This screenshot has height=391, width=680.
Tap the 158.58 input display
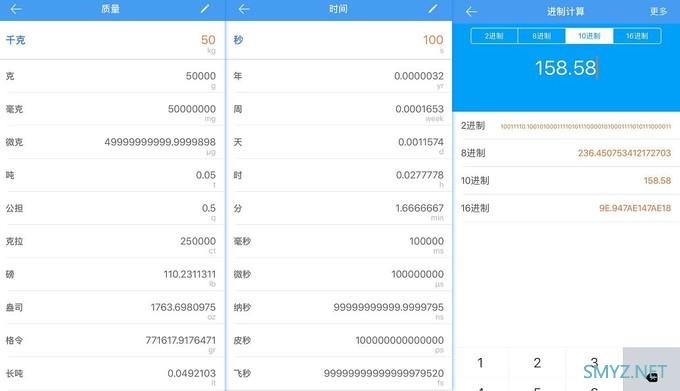tap(566, 68)
